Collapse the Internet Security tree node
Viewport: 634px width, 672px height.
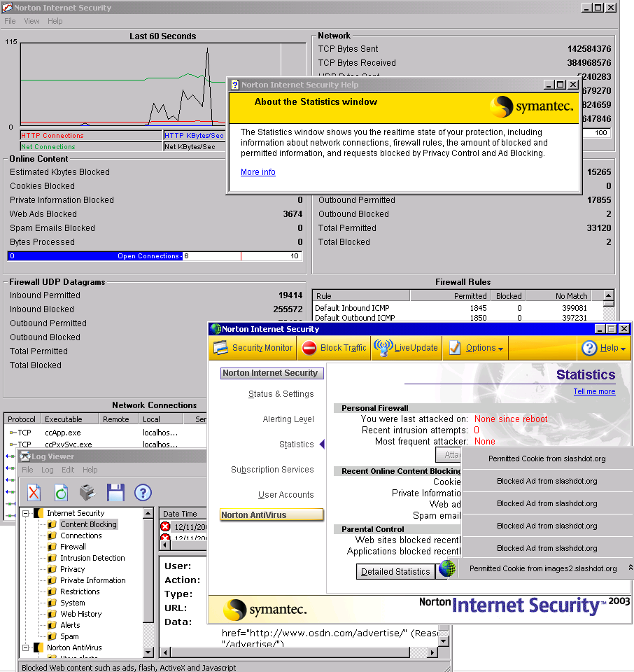click(x=27, y=513)
